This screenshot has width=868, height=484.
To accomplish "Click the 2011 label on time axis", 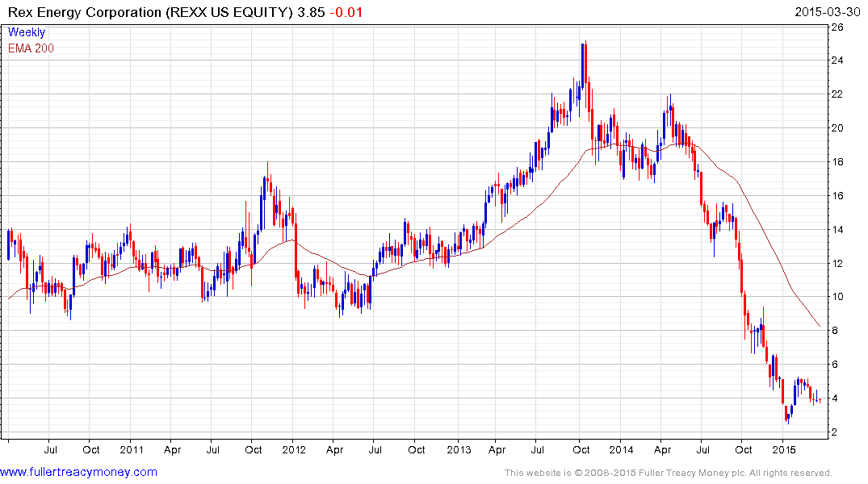I will [x=131, y=449].
